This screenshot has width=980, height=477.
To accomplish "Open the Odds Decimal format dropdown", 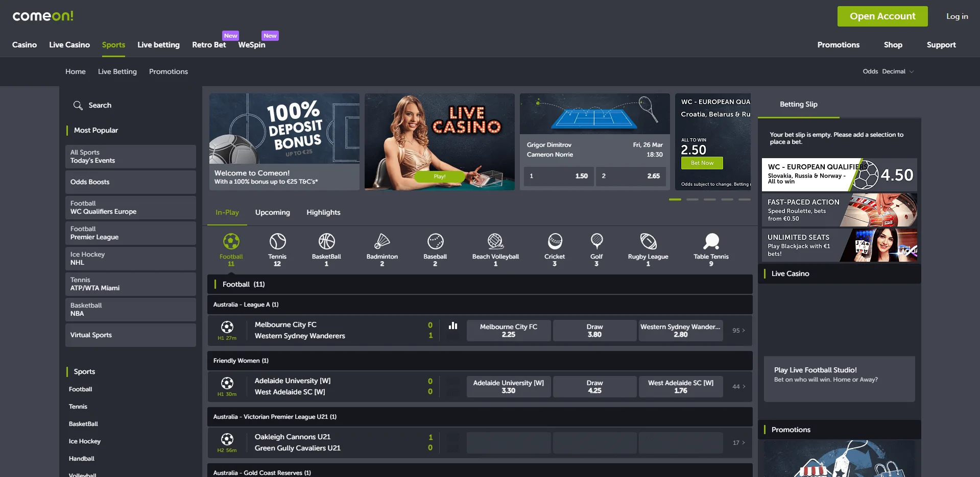I will 888,71.
